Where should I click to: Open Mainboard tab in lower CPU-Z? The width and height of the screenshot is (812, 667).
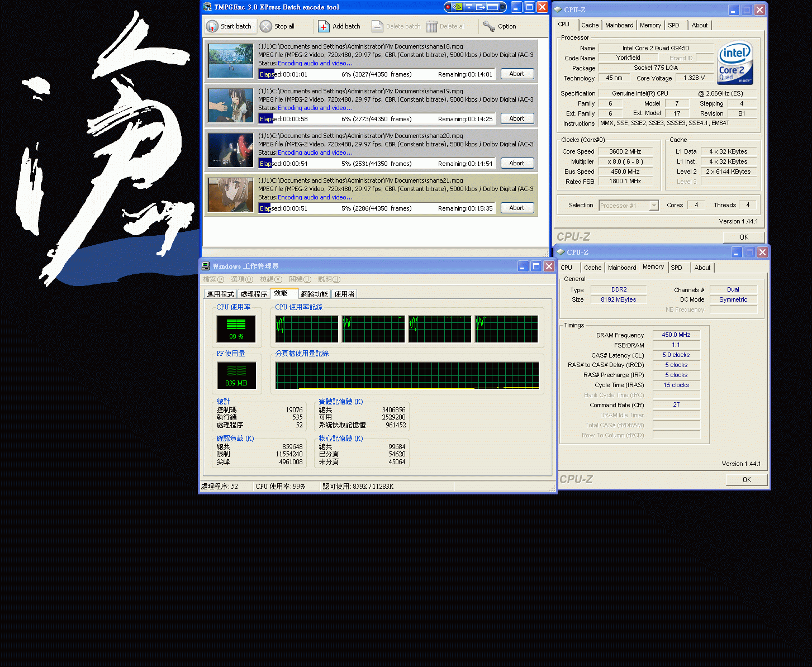coord(622,268)
